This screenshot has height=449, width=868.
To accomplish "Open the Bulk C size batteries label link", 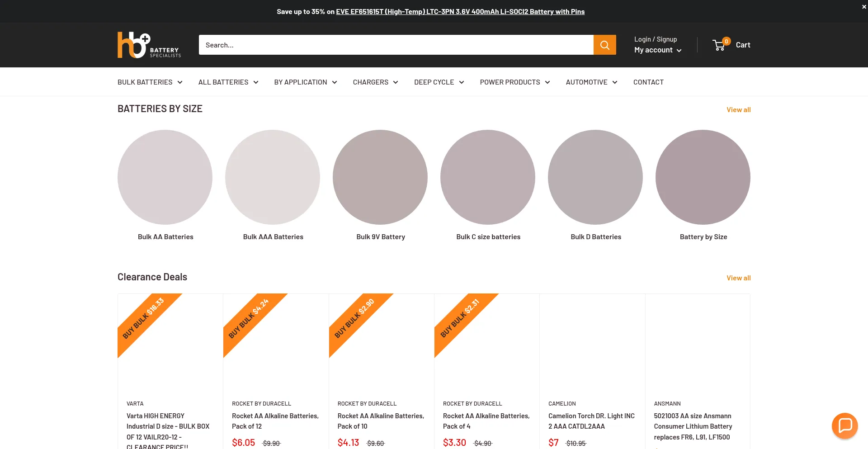I will [x=488, y=237].
